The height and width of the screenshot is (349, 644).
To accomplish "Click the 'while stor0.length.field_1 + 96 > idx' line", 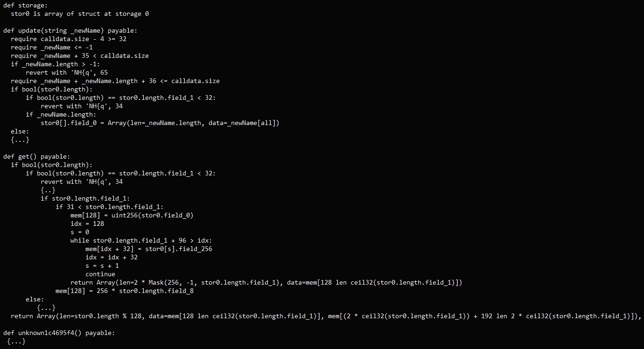I will point(141,241).
